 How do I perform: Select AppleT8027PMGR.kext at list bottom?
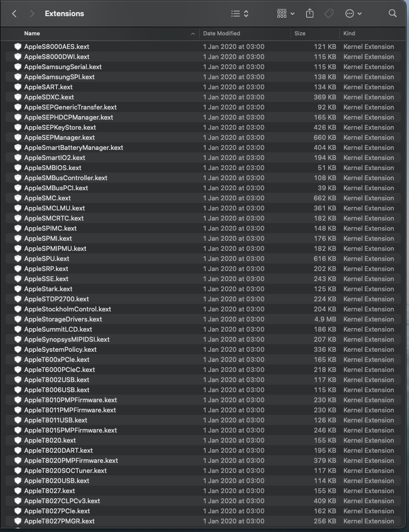click(x=203, y=521)
